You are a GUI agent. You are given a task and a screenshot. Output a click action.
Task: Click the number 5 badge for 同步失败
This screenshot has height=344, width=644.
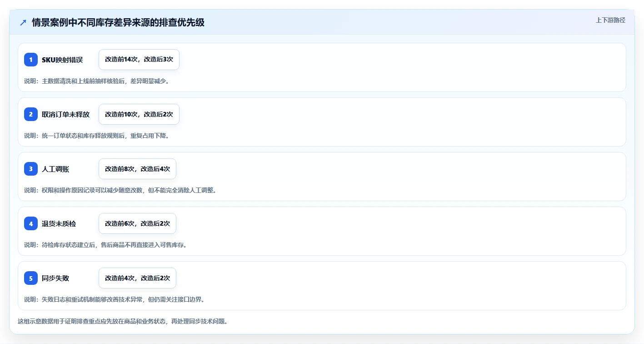(31, 278)
